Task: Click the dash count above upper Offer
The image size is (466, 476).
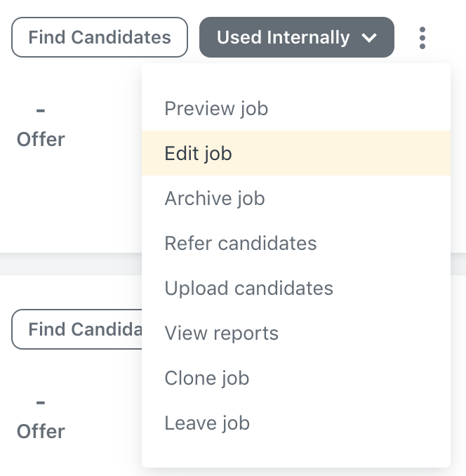Action: (41, 110)
